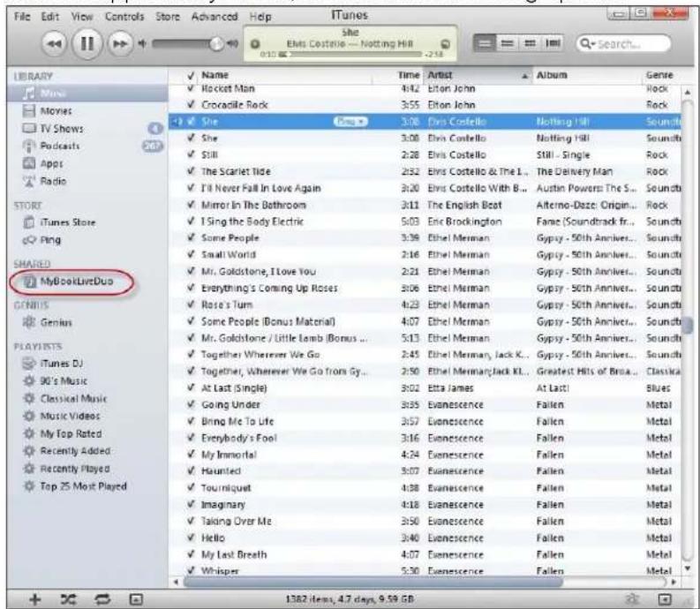This screenshot has width=700, height=609.
Task: Select song I Sing the Body Electric
Action: [x=252, y=222]
